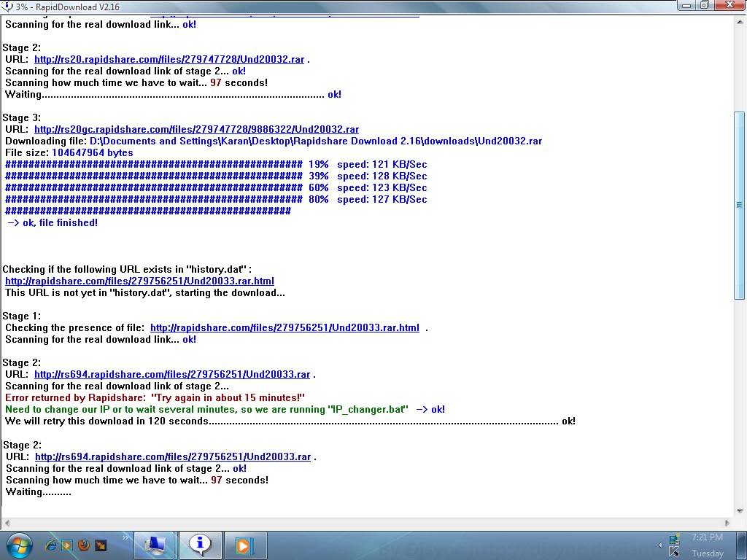The image size is (747, 560).
Task: Restore down the RapidDownload window
Action: [705, 5]
